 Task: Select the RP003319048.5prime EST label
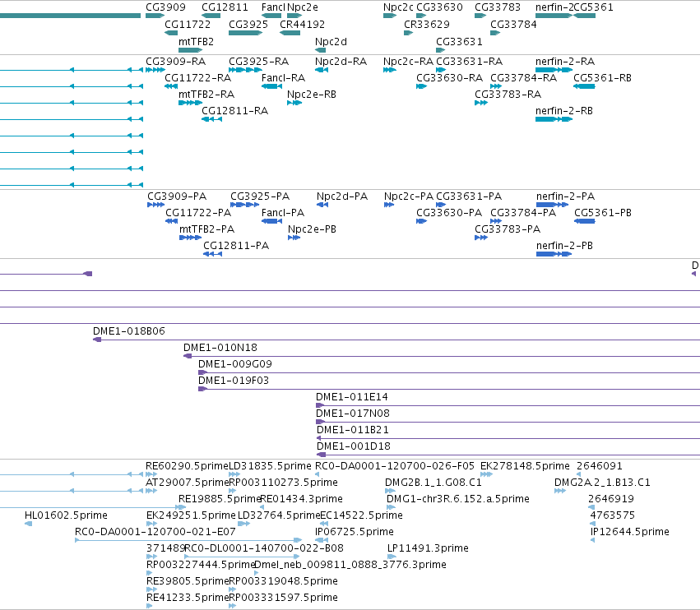(283, 581)
